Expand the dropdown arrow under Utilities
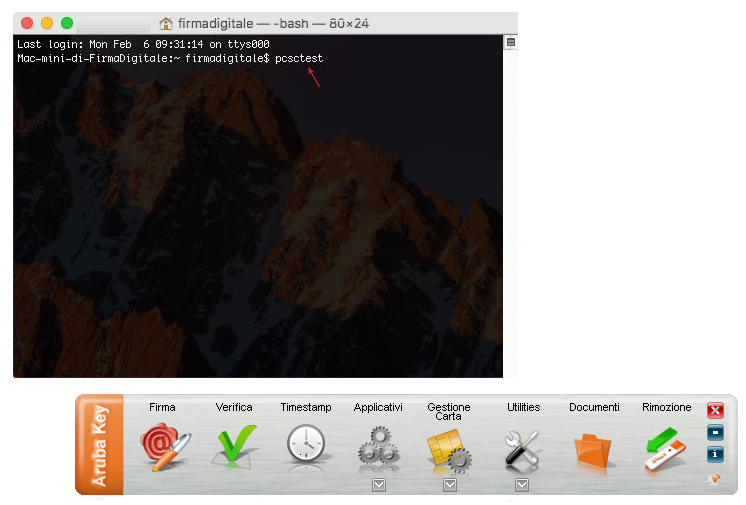 522,485
